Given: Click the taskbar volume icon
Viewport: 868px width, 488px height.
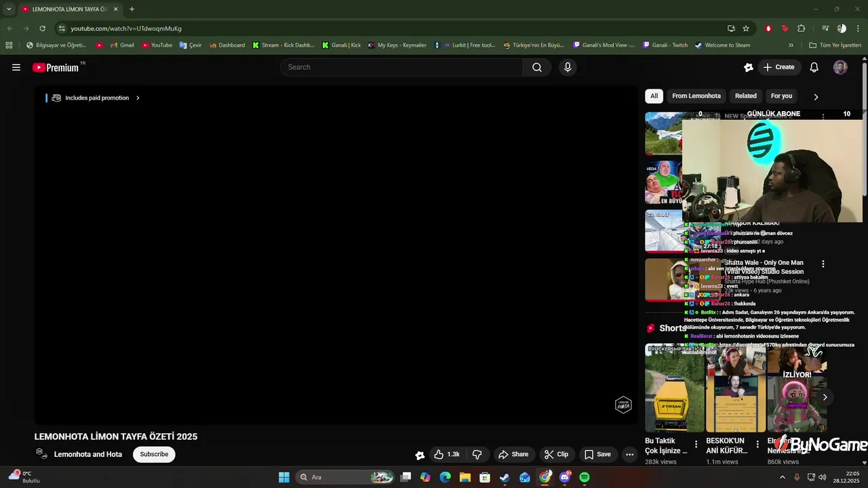Looking at the screenshot, I should coord(822,477).
